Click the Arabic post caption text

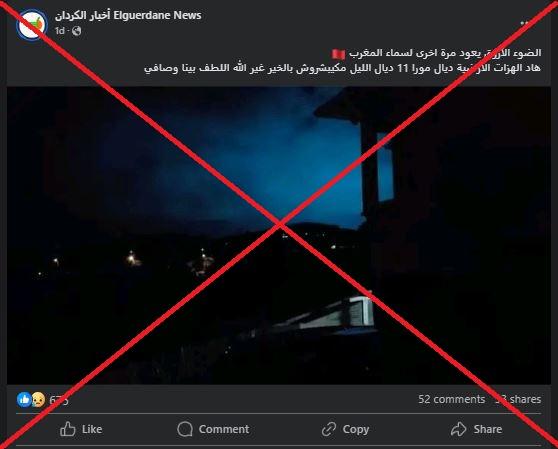342,60
